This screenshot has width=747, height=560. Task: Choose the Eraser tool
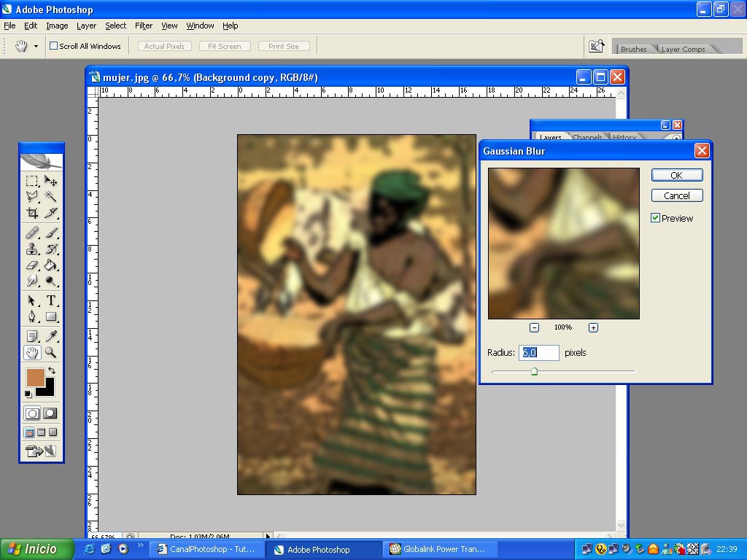click(x=32, y=265)
